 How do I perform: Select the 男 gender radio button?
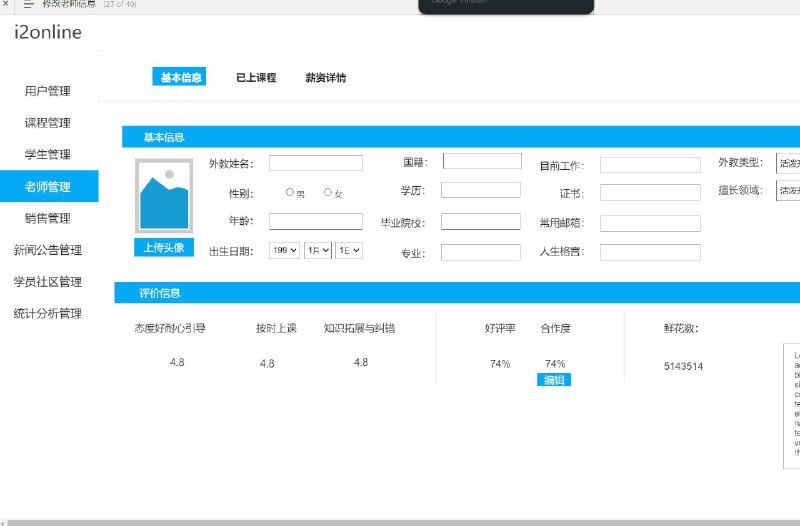pyautogui.click(x=290, y=192)
